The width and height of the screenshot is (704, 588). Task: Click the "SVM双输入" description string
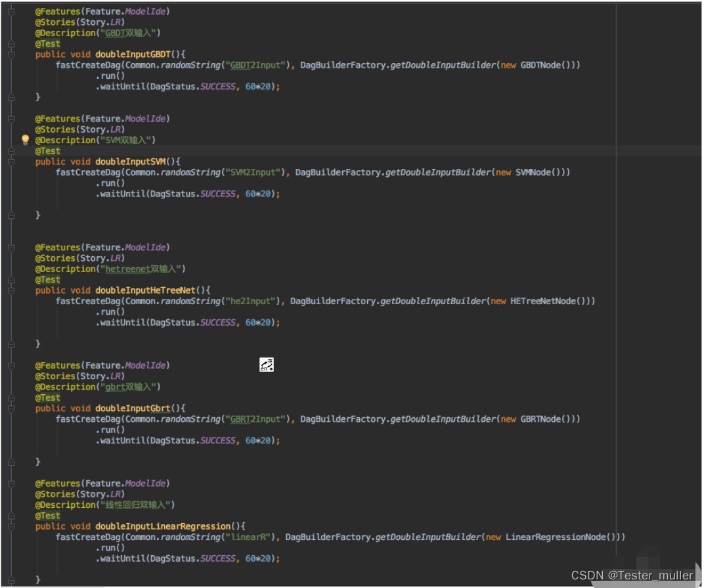125,140
